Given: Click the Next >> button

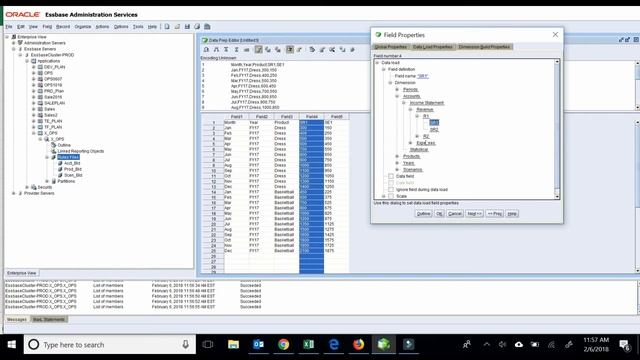Looking at the screenshot, I should pos(474,214).
